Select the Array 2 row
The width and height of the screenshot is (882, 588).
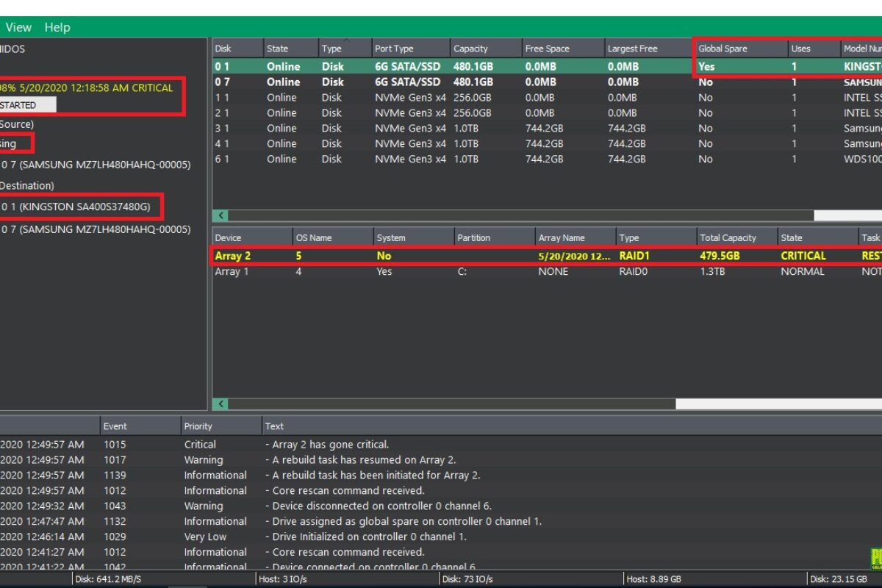click(547, 256)
